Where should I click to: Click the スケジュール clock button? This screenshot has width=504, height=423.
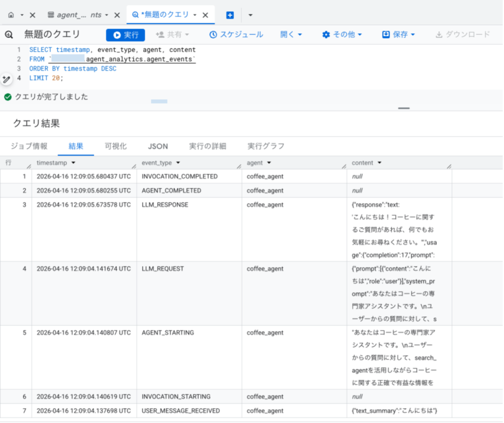(236, 34)
